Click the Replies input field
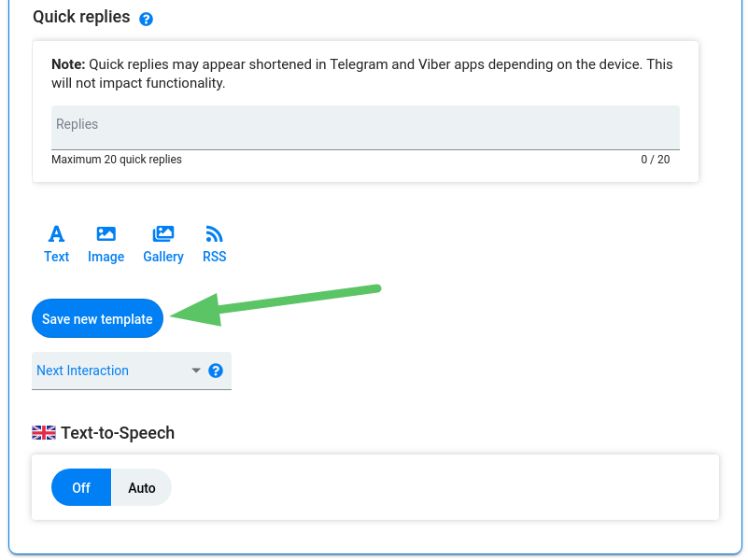This screenshot has width=748, height=560. (365, 128)
